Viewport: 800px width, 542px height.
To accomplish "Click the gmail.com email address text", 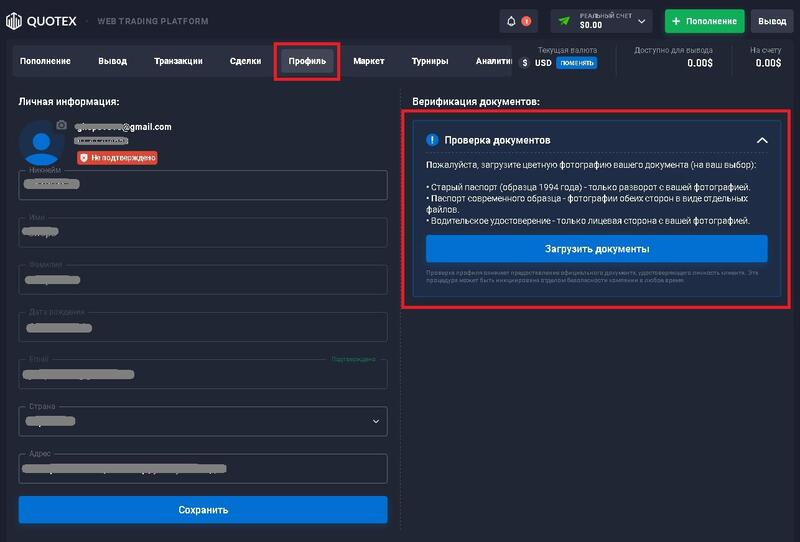I will click(x=123, y=127).
